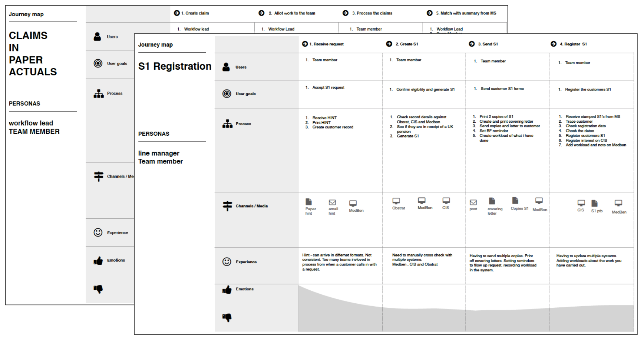Select the MedBen monitor icon under Receive request
This screenshot has width=644, height=340.
[x=353, y=204]
